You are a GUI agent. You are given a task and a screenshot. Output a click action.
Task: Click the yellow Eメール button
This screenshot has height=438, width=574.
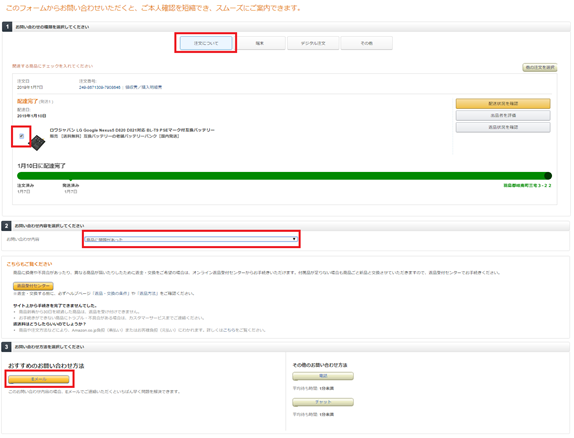(39, 379)
